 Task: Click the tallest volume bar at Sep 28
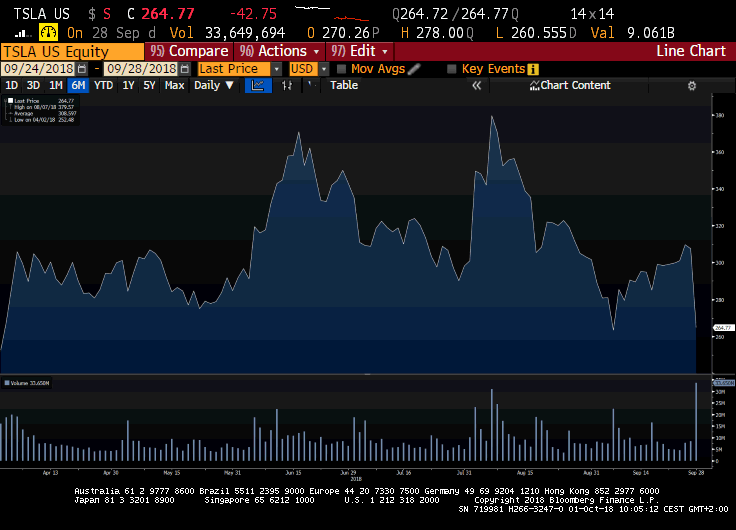tap(696, 422)
